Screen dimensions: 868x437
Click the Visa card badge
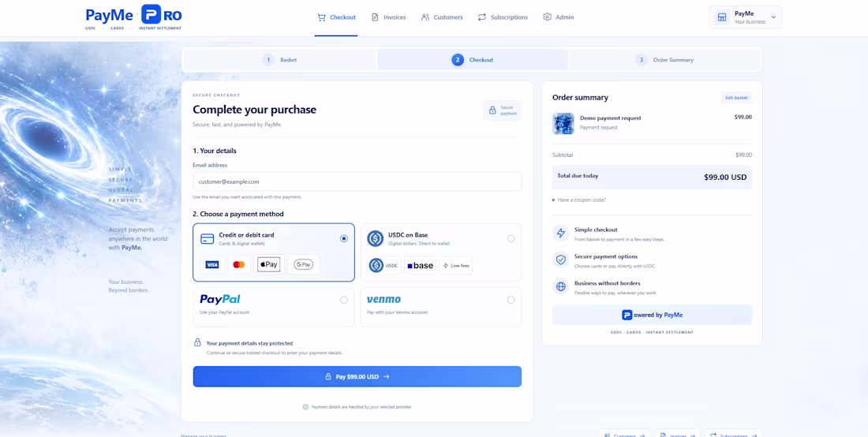point(212,264)
